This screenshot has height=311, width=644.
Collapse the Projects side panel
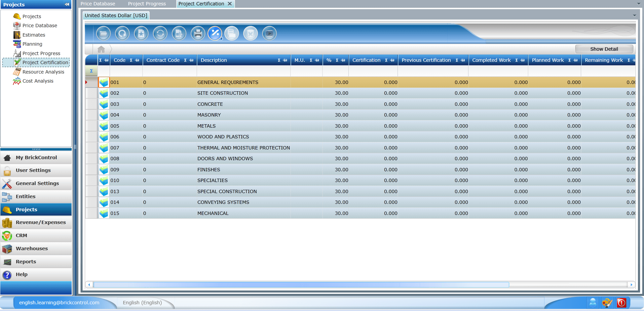click(67, 4)
